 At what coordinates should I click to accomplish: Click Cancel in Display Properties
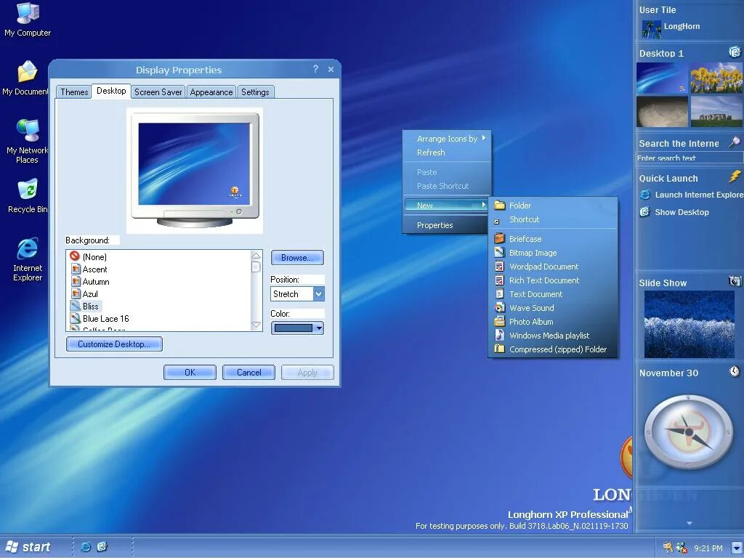[x=248, y=372]
